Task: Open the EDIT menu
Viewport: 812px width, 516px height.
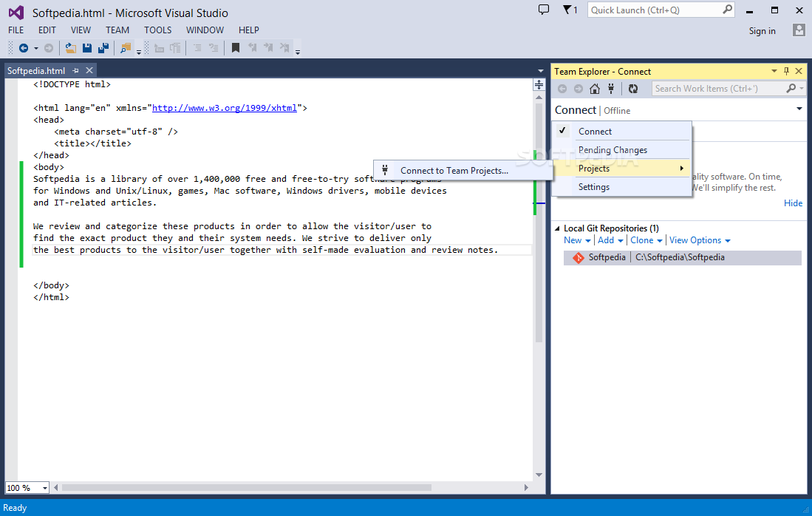Action: [47, 30]
